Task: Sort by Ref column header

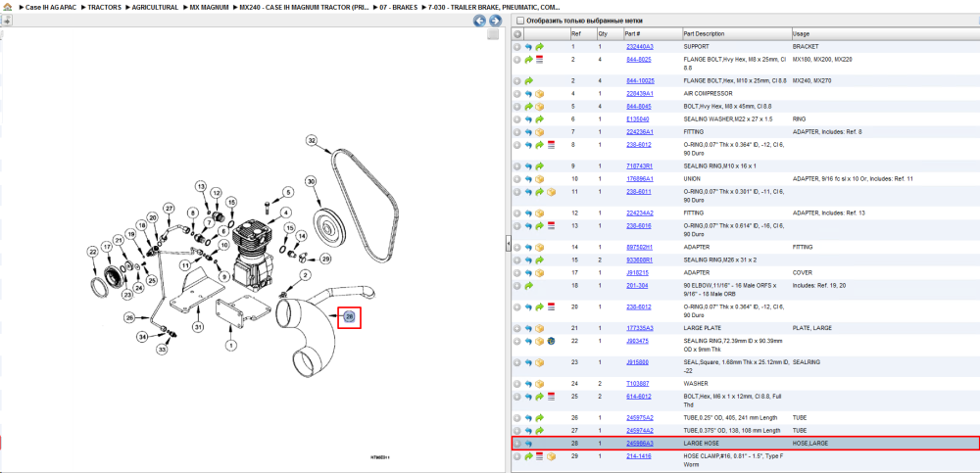Action: (x=582, y=33)
